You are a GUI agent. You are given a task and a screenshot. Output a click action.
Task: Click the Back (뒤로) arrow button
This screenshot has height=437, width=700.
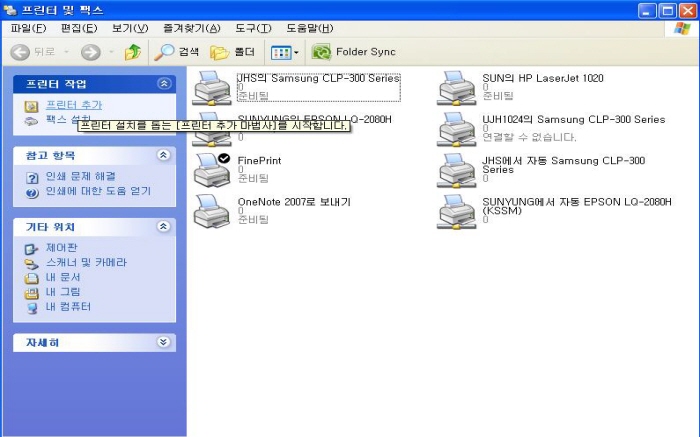(x=20, y=52)
